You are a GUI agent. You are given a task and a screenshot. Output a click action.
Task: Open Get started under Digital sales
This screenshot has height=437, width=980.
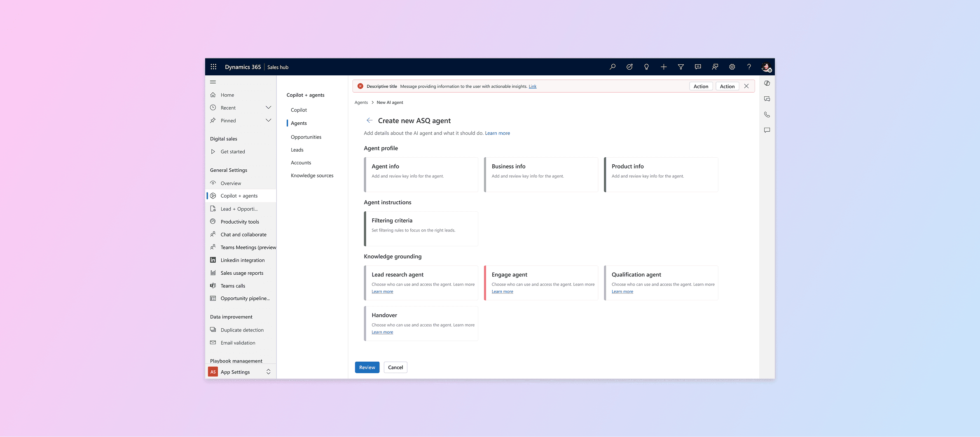[x=241, y=152]
